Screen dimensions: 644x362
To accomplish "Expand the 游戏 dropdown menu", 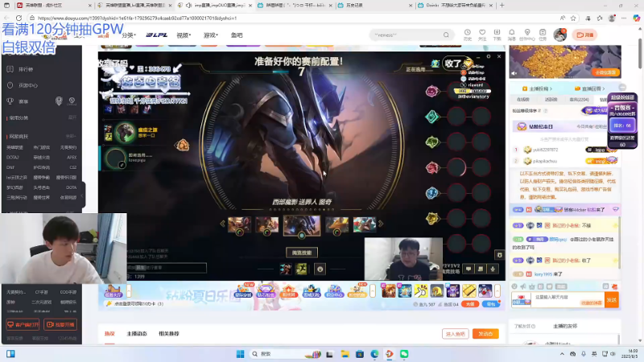I will [x=211, y=35].
